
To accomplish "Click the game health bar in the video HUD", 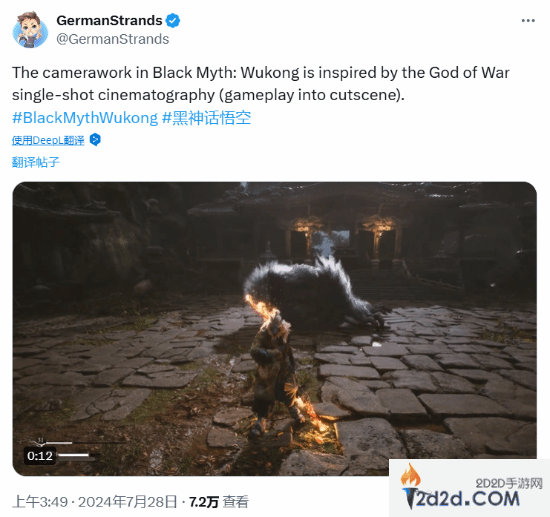I will [58, 443].
